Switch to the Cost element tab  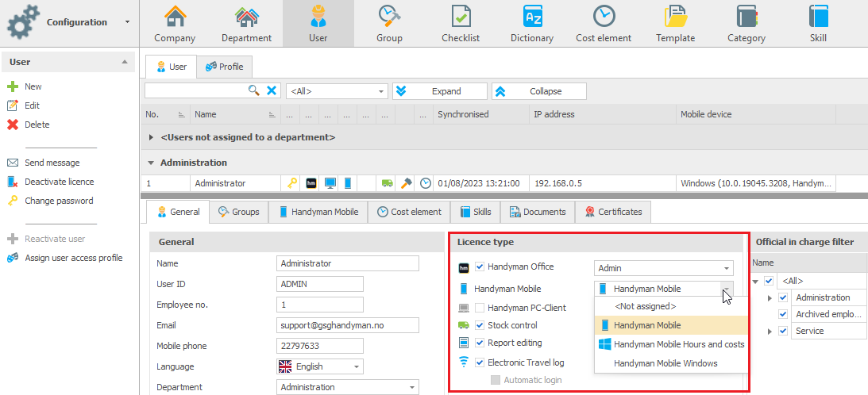[408, 212]
